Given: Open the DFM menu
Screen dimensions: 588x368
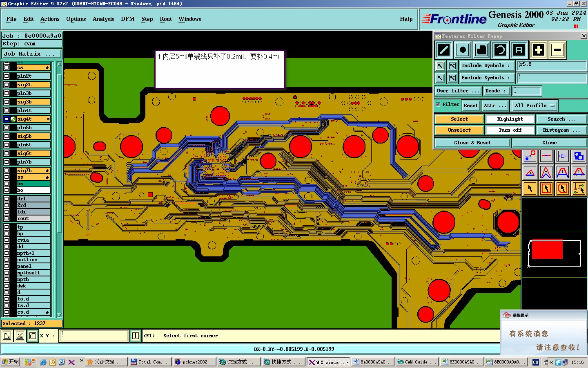Looking at the screenshot, I should point(128,19).
